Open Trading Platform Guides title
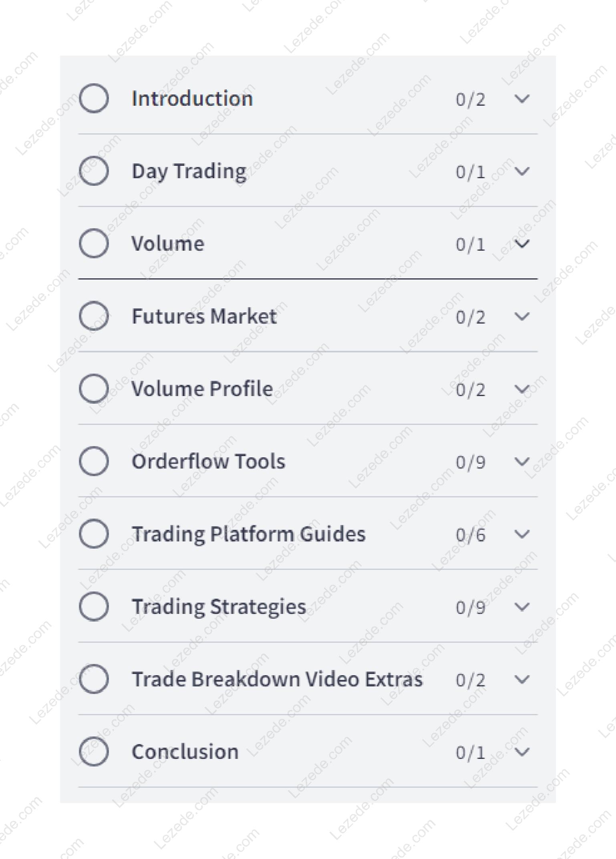Viewport: 616px width, 859px height. (249, 534)
